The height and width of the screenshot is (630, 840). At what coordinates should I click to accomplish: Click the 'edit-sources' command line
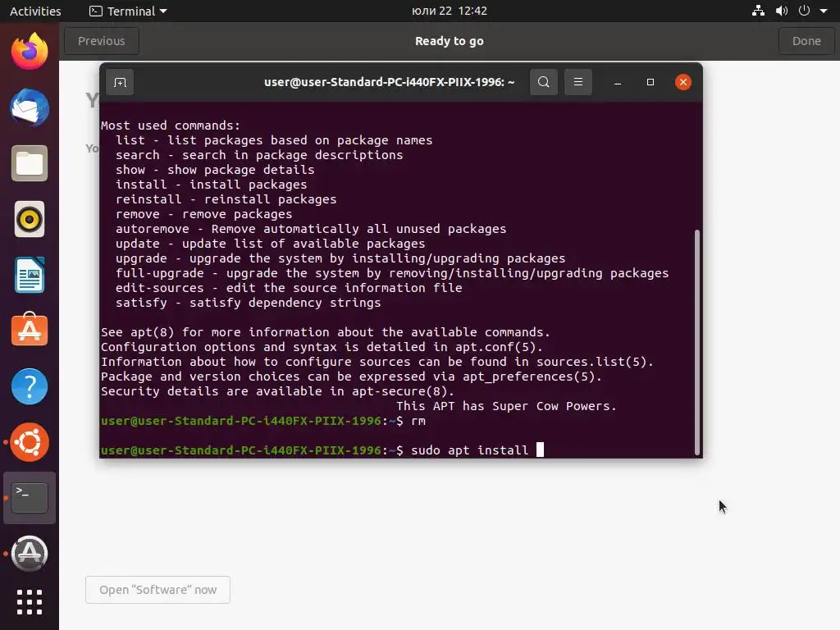(x=289, y=288)
